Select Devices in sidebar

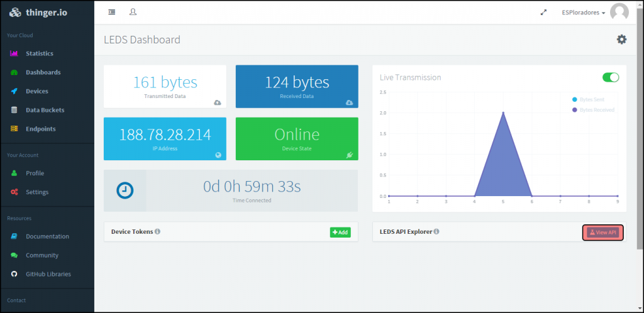tap(37, 91)
